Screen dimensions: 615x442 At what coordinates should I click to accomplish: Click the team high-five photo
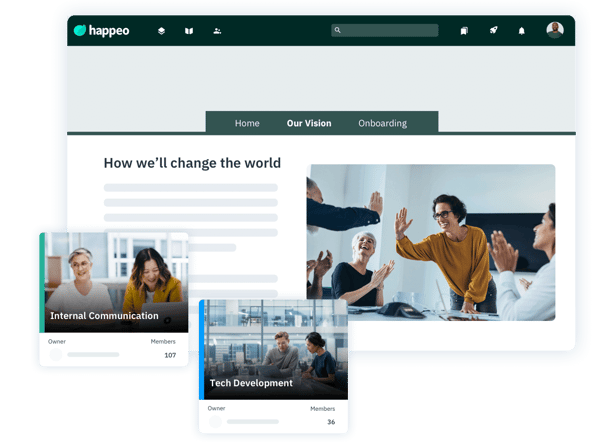click(x=430, y=242)
